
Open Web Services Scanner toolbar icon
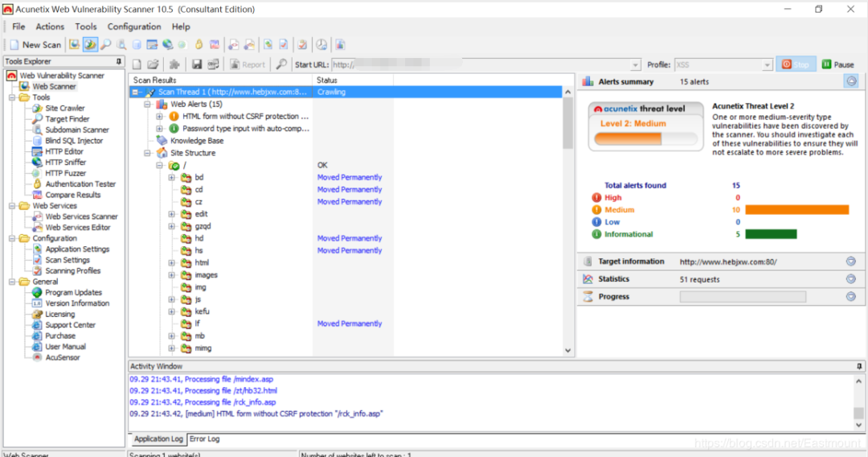[x=234, y=45]
